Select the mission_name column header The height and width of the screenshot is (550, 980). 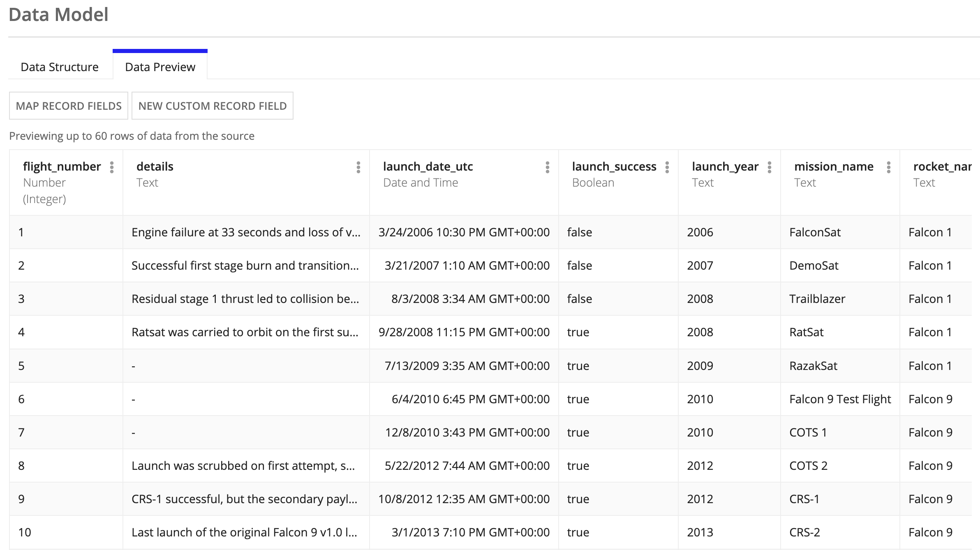point(840,183)
